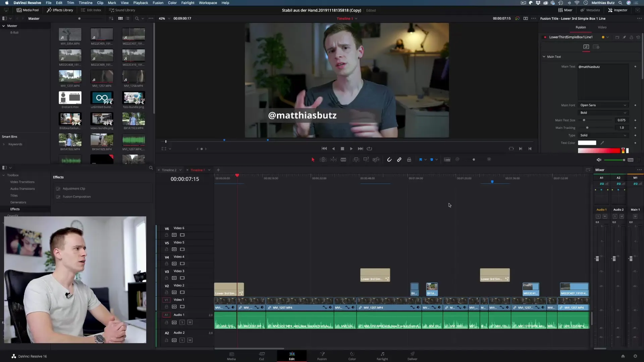644x362 pixels.
Task: Zoom out timeline with minus icon
Action: 457,159
